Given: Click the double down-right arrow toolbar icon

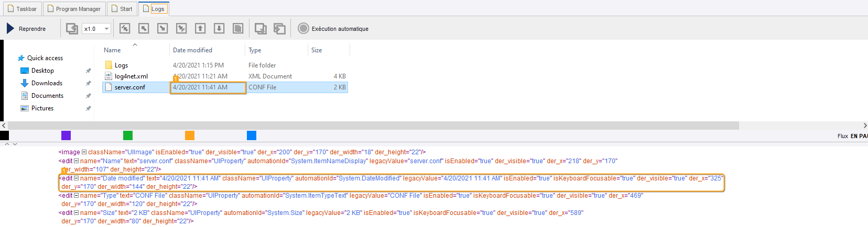Looking at the screenshot, I should (x=181, y=28).
